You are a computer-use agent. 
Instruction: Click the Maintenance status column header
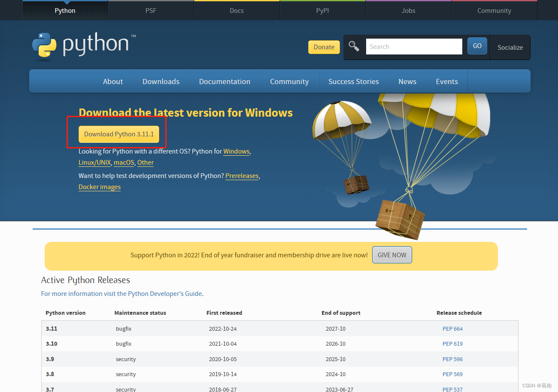tap(140, 313)
